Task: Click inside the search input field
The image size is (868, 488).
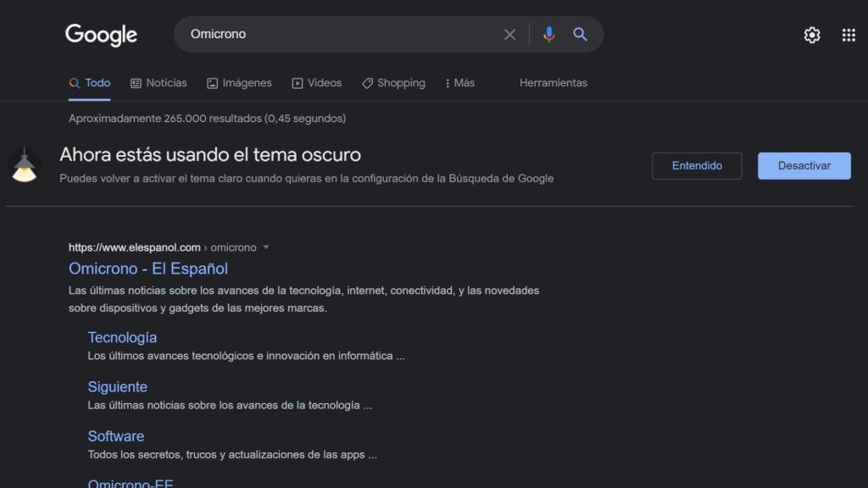Action: tap(339, 34)
